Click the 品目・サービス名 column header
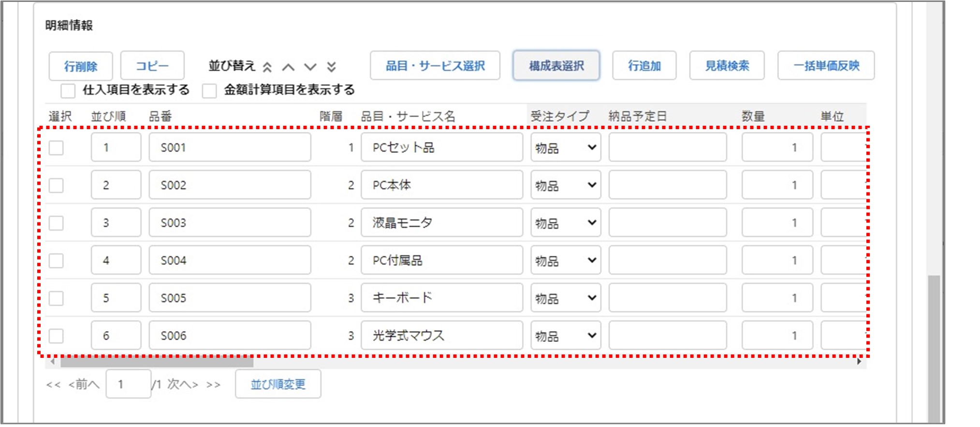 point(408,117)
